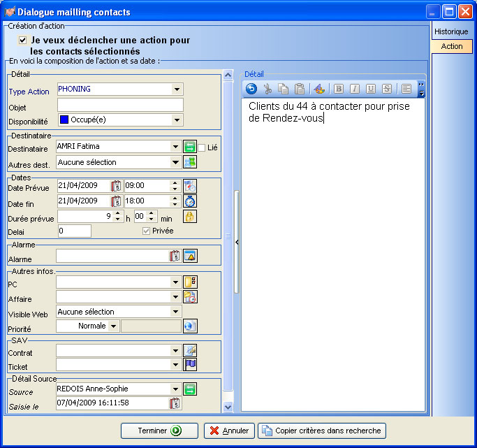Open the Ticket dropdown

pos(175,364)
